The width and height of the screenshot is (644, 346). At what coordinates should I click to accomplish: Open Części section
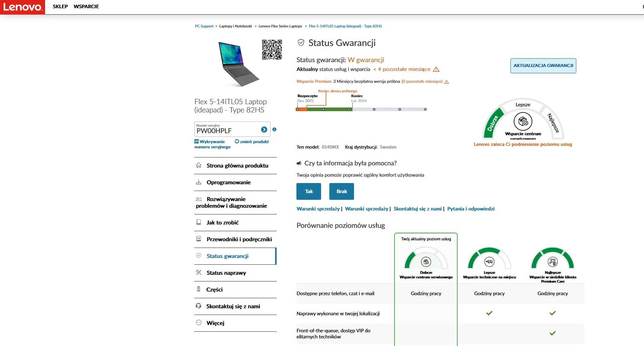pyautogui.click(x=214, y=290)
